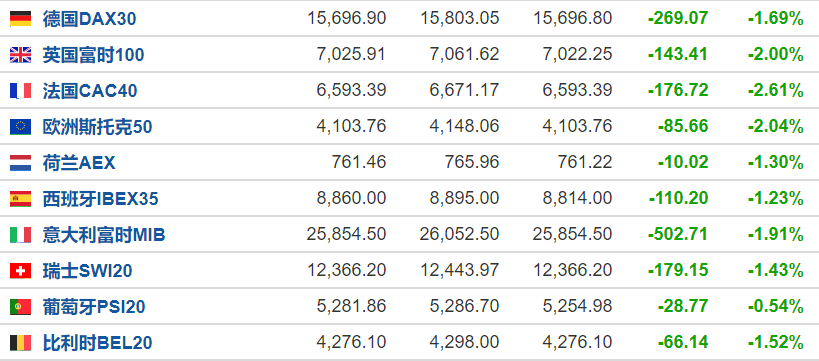Open the 欧洲斯托克50 index link

click(97, 127)
